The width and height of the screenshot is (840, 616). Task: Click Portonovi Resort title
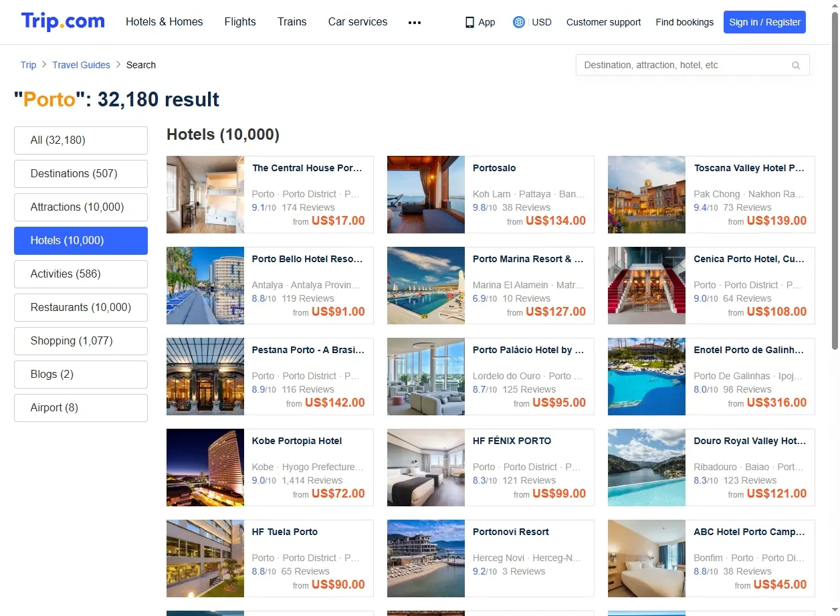click(x=511, y=532)
